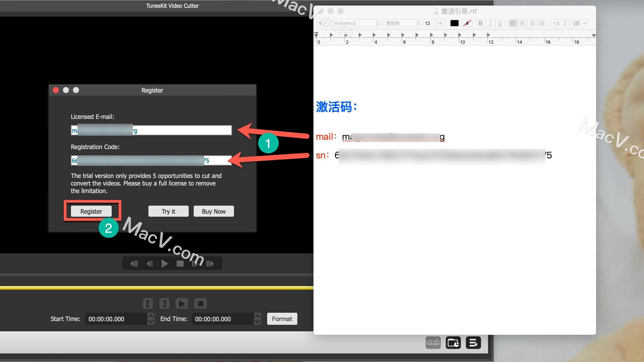Step back one frame in player
The image size is (644, 362).
pos(150,264)
